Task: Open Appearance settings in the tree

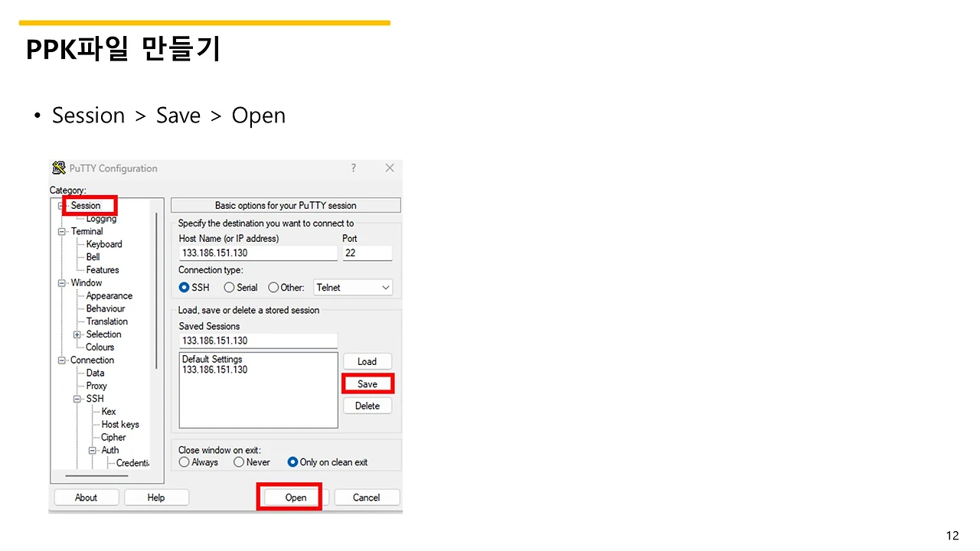Action: point(109,296)
